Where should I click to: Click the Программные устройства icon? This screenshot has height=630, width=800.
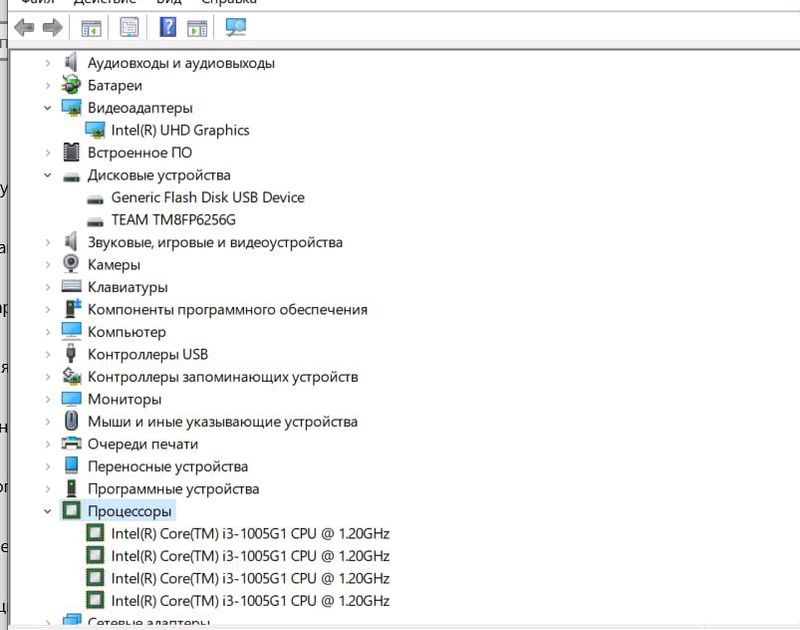pos(71,488)
